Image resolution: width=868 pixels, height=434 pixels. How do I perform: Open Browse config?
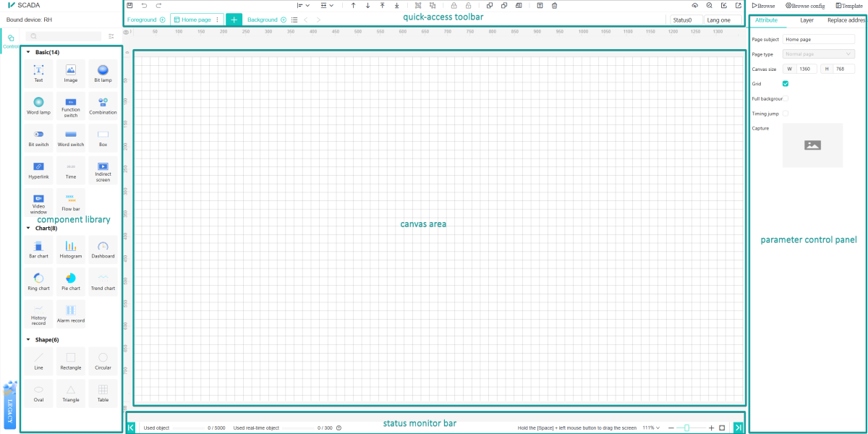[804, 6]
